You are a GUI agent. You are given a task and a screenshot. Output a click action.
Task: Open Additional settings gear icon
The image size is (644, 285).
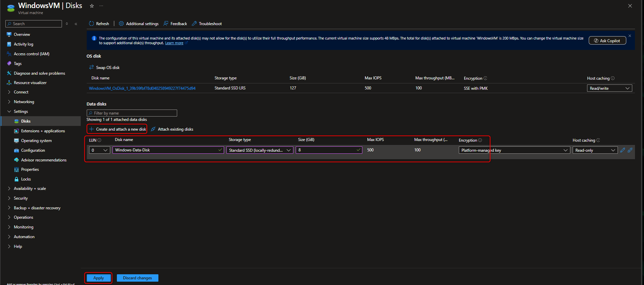pyautogui.click(x=121, y=24)
